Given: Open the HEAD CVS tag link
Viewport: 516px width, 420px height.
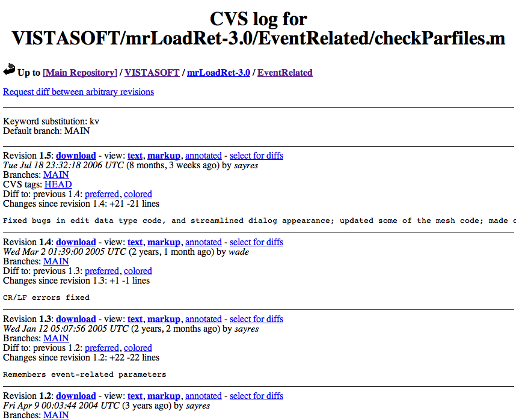Looking at the screenshot, I should point(58,184).
